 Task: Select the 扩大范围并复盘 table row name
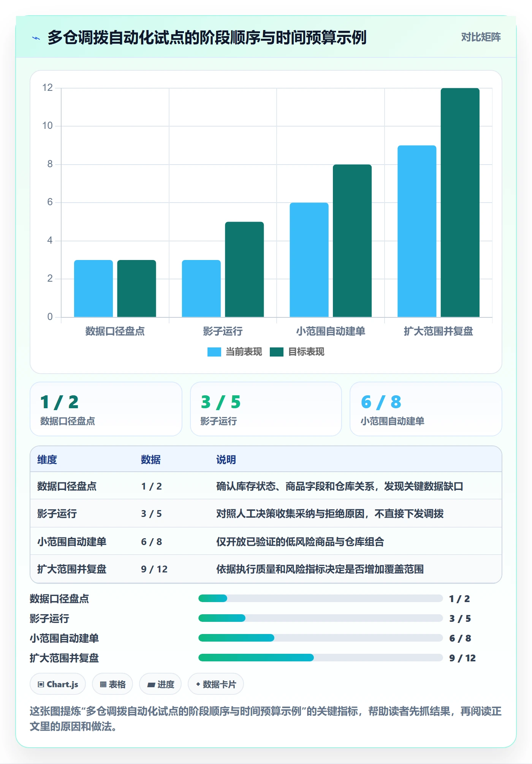click(x=72, y=569)
